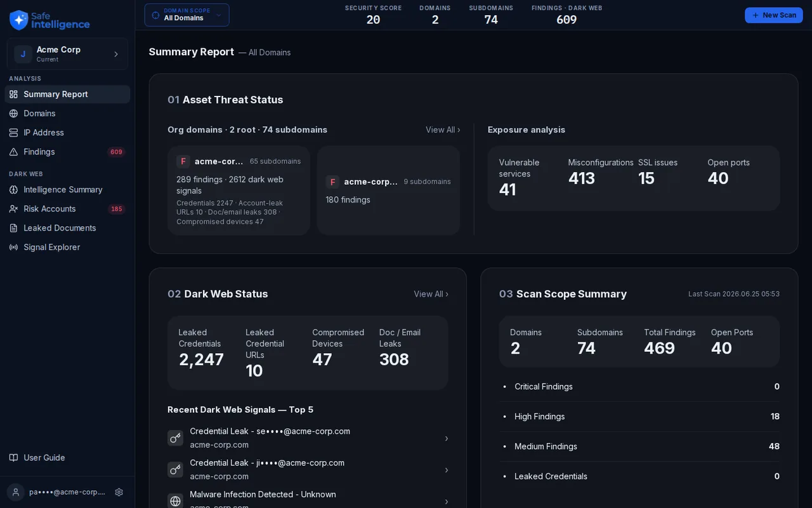Go to IP Address page

point(67,133)
